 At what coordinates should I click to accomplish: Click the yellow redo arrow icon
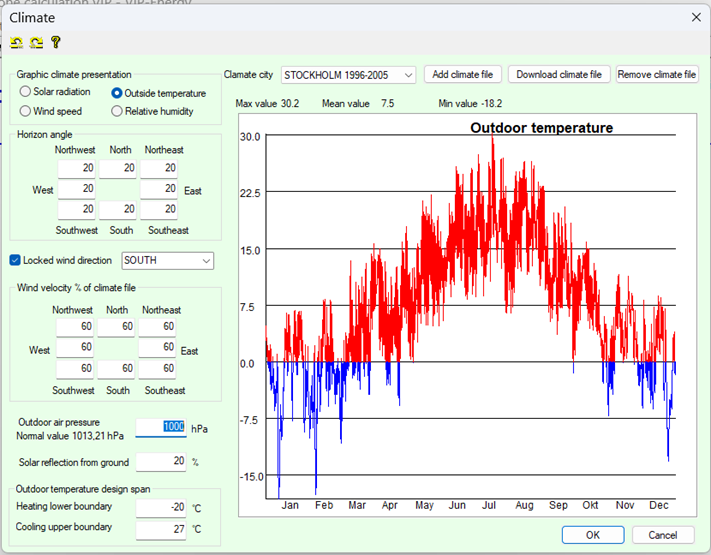point(35,42)
